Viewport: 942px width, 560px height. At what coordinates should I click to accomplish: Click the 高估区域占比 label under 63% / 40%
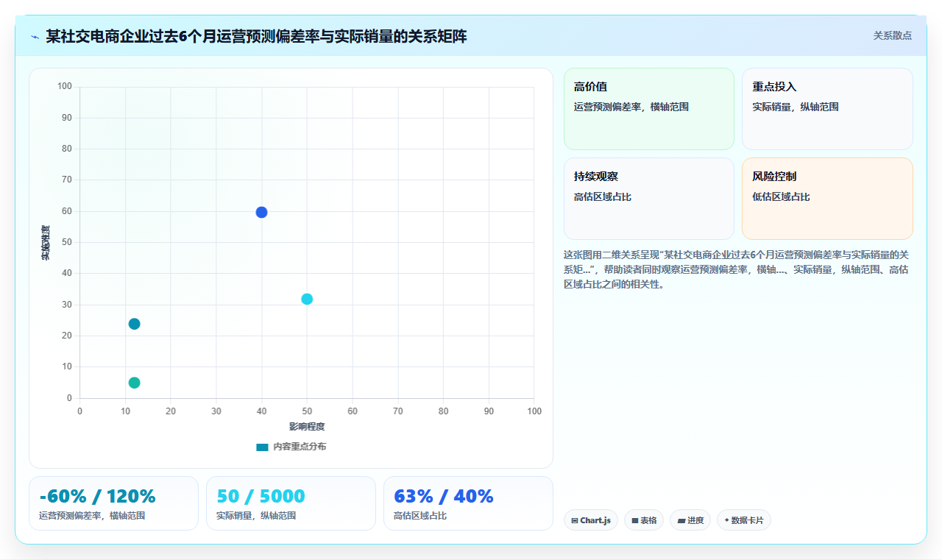point(420,516)
